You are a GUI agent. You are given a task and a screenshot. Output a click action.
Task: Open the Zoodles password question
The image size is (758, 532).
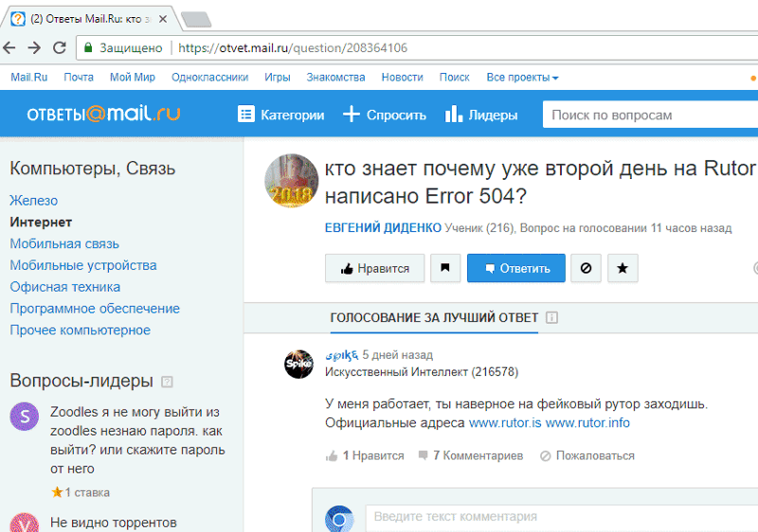(x=137, y=440)
